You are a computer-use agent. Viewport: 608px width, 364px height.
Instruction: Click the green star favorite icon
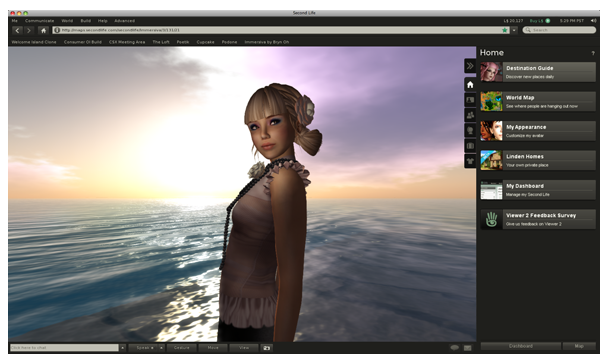point(504,30)
